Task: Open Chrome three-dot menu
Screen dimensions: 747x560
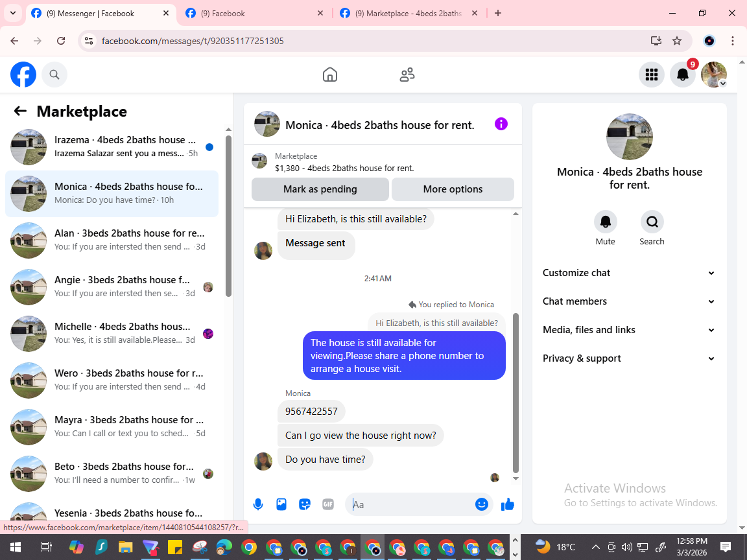Action: pos(733,41)
